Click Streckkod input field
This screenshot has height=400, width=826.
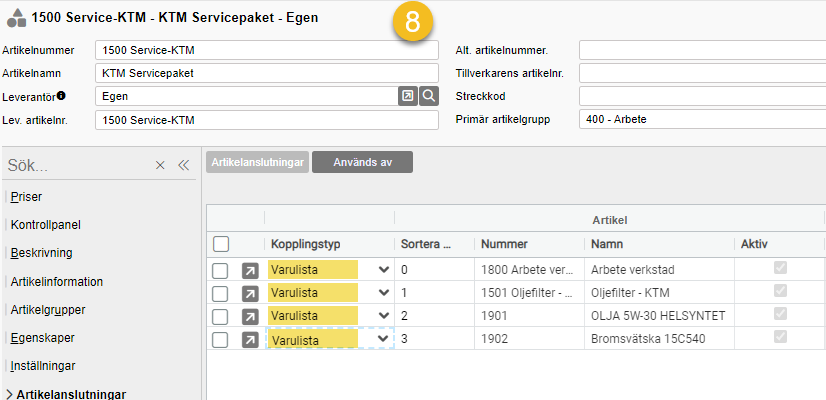click(x=702, y=96)
